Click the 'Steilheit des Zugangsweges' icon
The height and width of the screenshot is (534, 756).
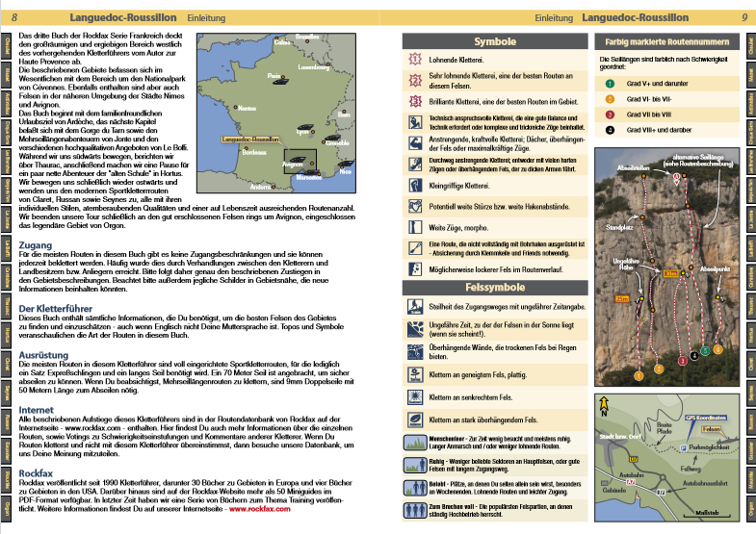point(415,307)
